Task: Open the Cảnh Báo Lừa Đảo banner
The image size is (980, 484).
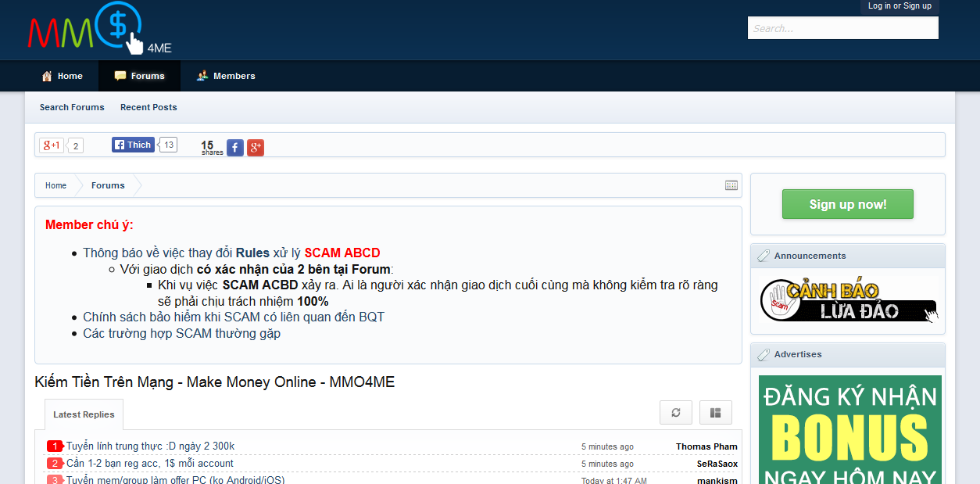Action: 848,300
